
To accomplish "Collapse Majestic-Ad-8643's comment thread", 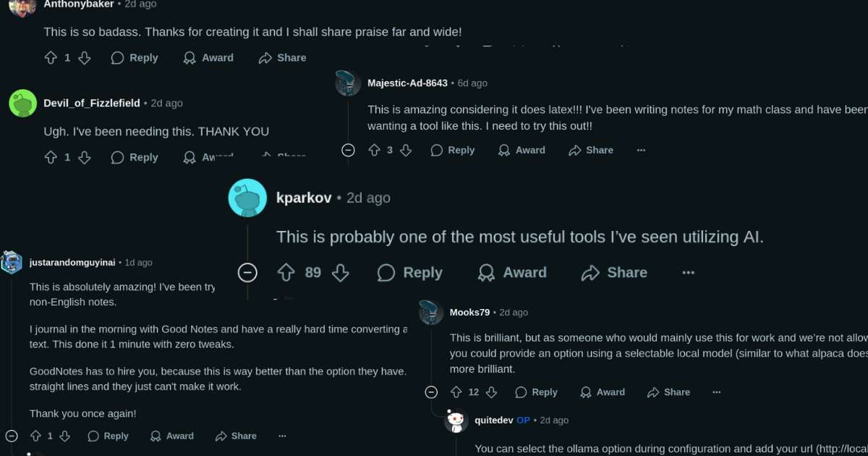I will tap(348, 150).
